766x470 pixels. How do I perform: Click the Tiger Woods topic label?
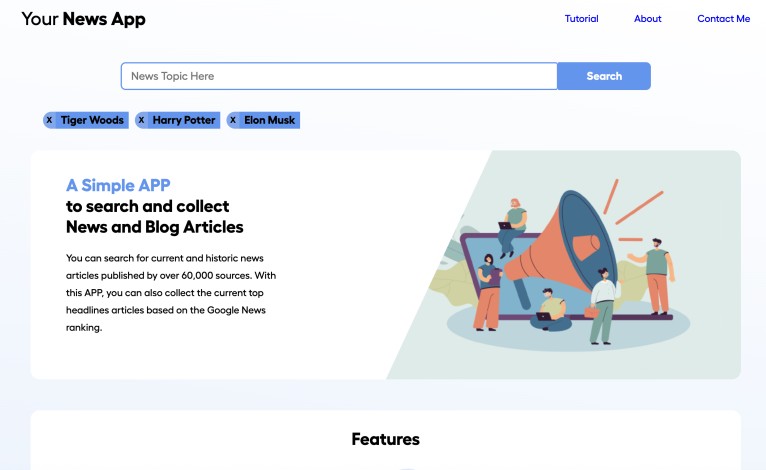[x=92, y=120]
